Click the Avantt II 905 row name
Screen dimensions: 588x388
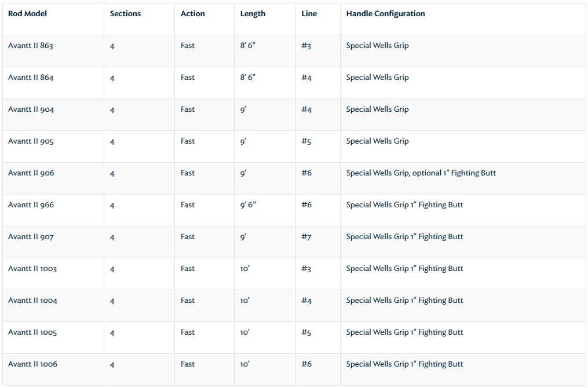pyautogui.click(x=31, y=141)
